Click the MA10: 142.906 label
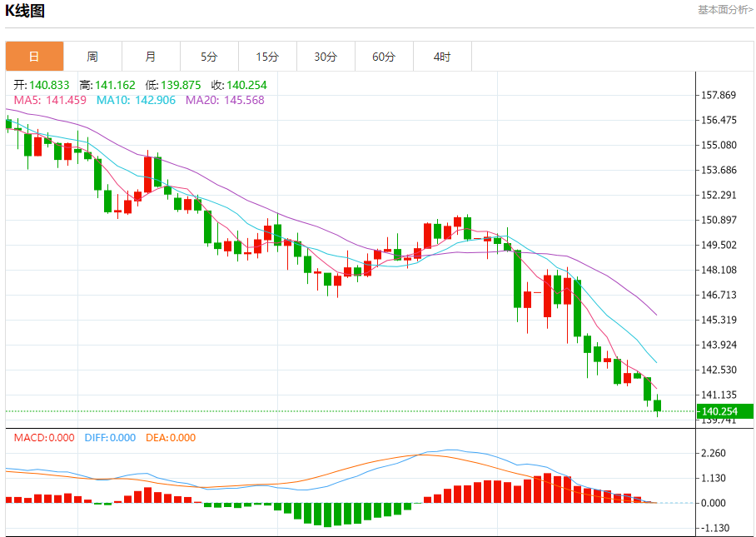 point(136,100)
